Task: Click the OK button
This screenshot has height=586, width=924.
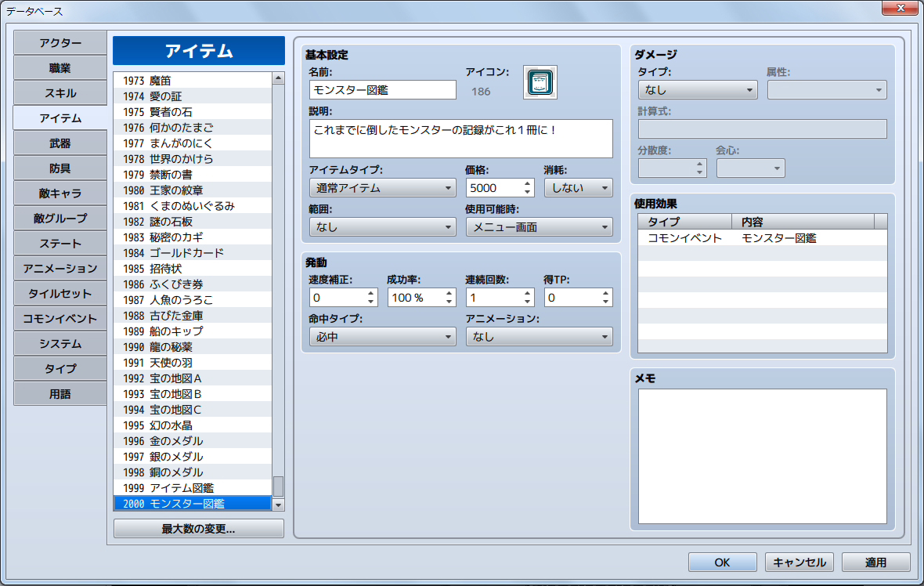Action: pos(722,562)
